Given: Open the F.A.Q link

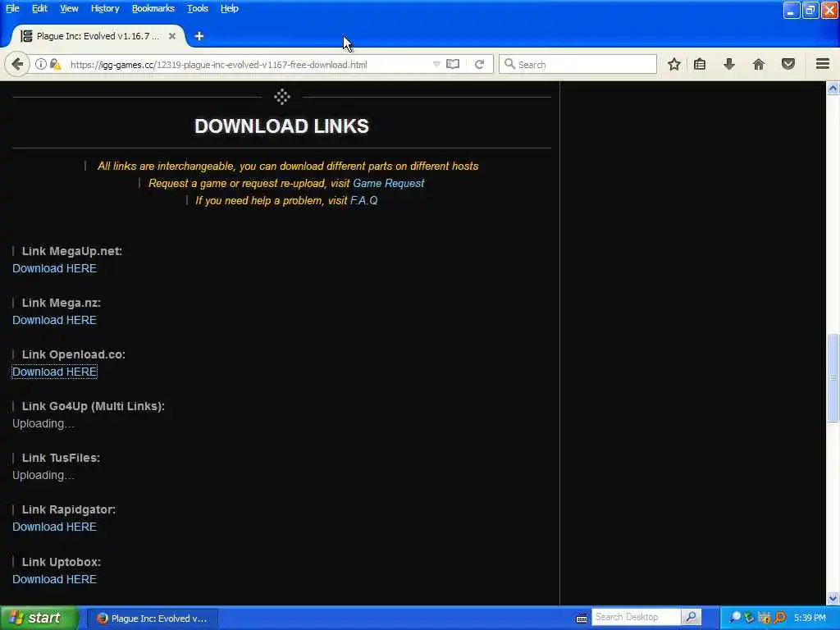Looking at the screenshot, I should [x=363, y=200].
